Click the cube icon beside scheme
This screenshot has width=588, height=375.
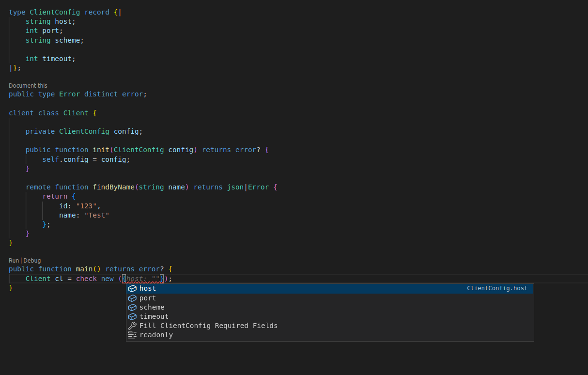click(x=132, y=307)
